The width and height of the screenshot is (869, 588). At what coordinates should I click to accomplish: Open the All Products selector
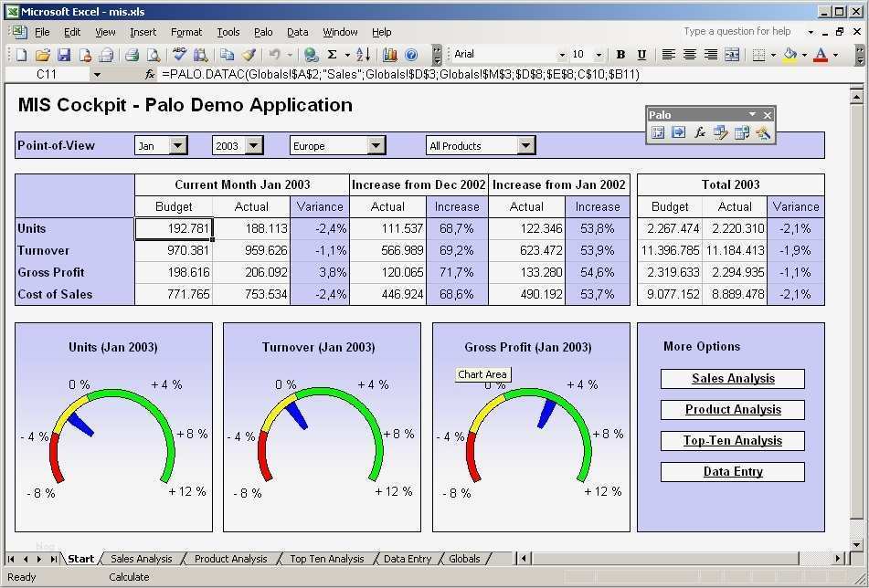(x=527, y=145)
